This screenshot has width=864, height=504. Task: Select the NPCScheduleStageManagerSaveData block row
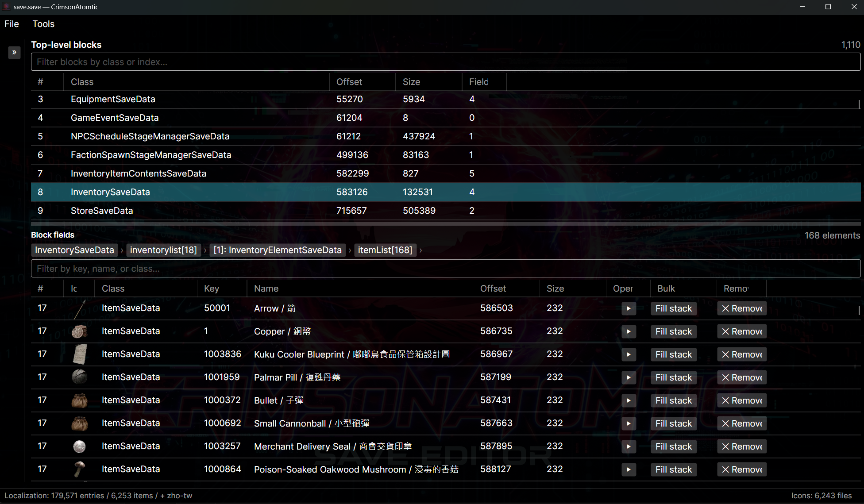(x=446, y=136)
